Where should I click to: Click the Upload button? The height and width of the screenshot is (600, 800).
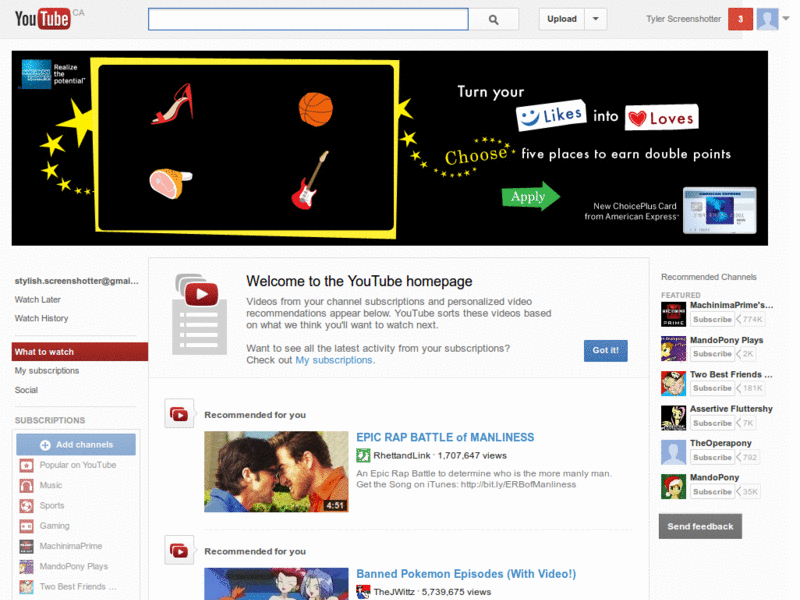pyautogui.click(x=562, y=19)
